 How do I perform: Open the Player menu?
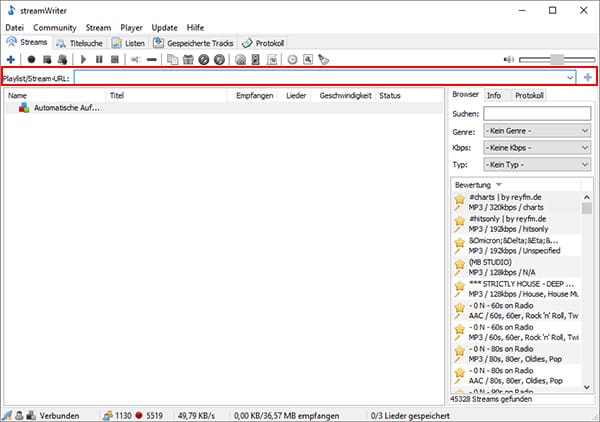[x=131, y=28]
